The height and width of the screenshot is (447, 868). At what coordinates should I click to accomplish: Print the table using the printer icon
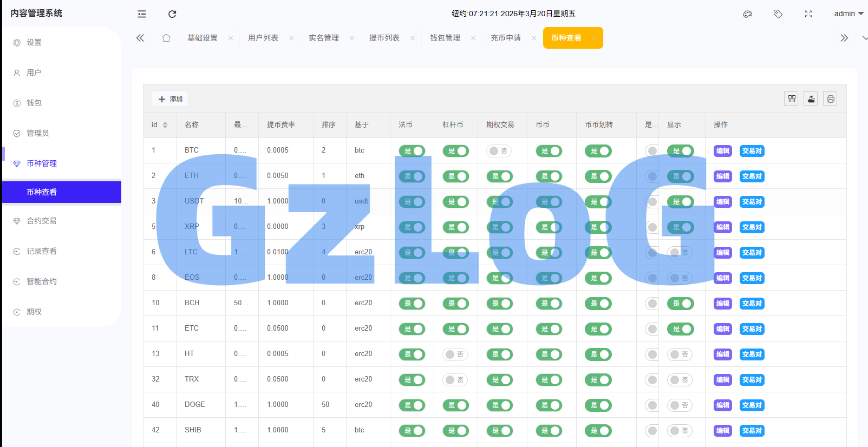[830, 98]
